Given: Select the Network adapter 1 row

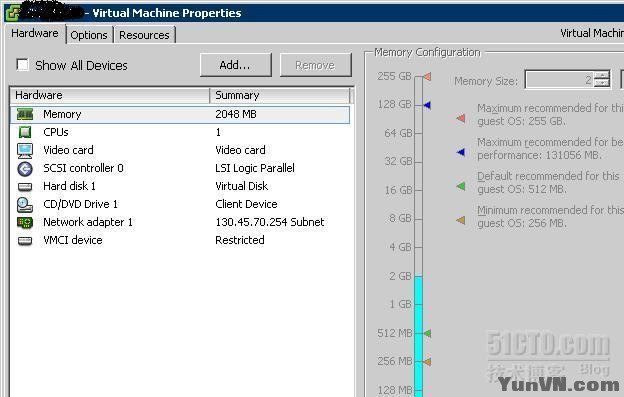Looking at the screenshot, I should pos(180,222).
